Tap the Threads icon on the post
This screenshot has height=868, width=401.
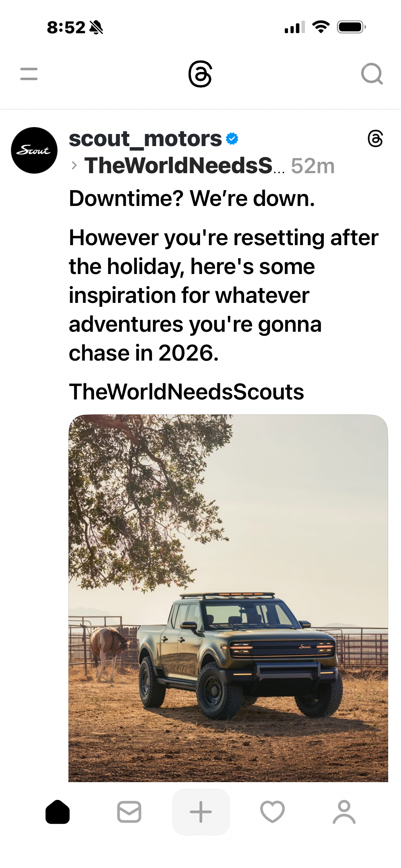[375, 139]
